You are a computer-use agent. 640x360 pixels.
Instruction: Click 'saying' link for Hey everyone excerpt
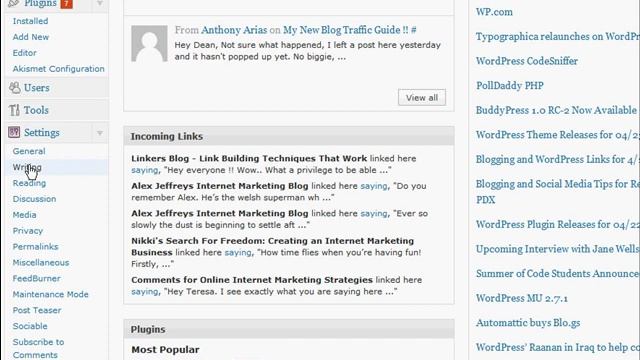tap(144, 170)
